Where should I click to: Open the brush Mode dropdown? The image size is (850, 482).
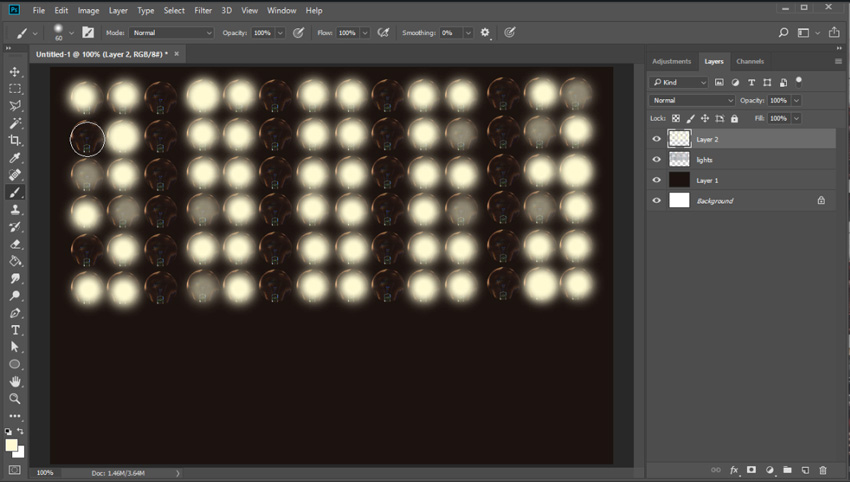[172, 33]
